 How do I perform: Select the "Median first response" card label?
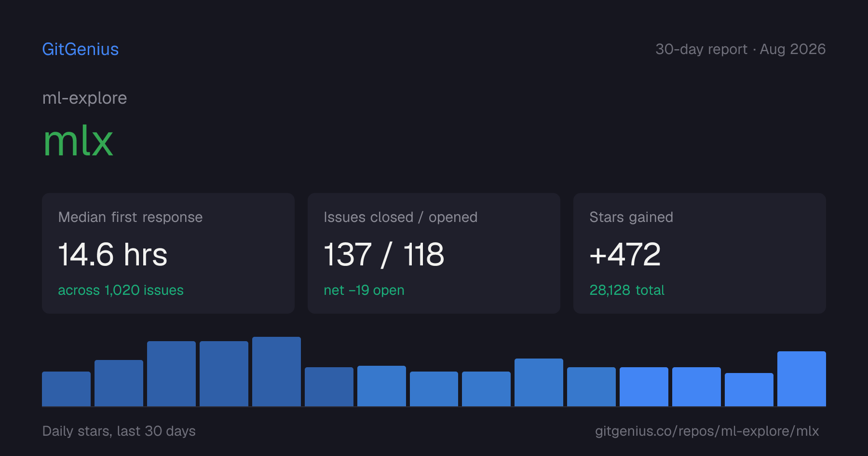130,217
